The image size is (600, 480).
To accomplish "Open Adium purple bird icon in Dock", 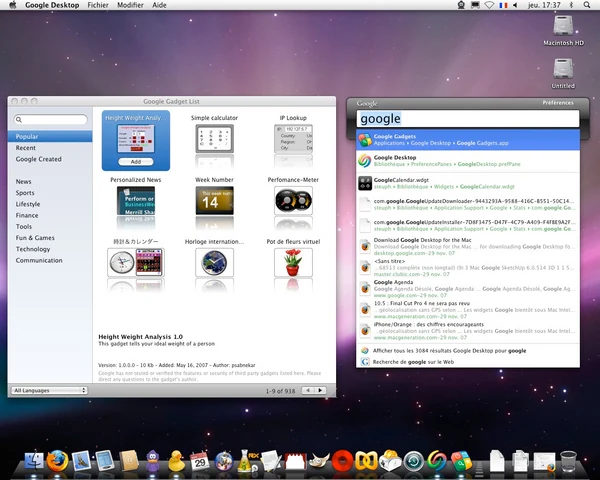I will 153,460.
